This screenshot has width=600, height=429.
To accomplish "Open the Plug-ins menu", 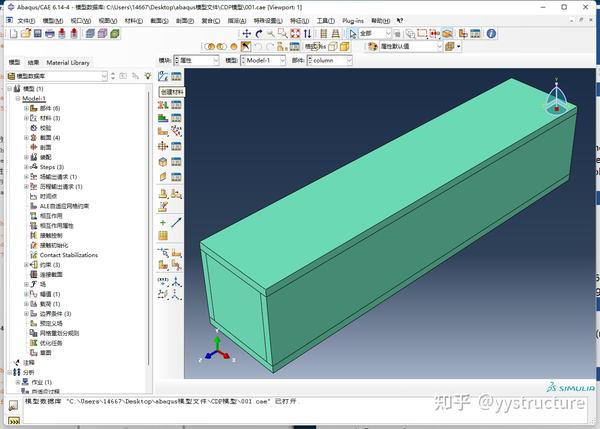I will [x=353, y=21].
